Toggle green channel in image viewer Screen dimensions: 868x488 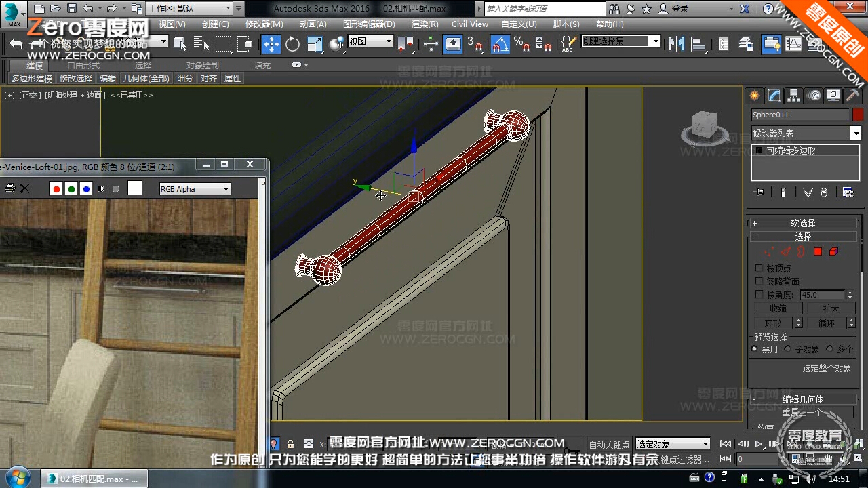[71, 188]
